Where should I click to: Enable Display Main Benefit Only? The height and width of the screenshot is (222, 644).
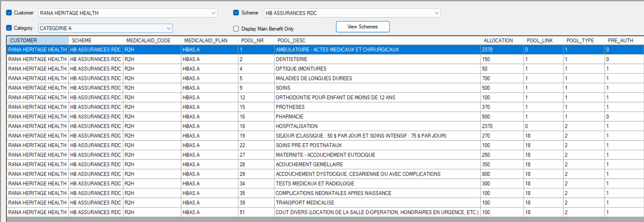coord(236,29)
